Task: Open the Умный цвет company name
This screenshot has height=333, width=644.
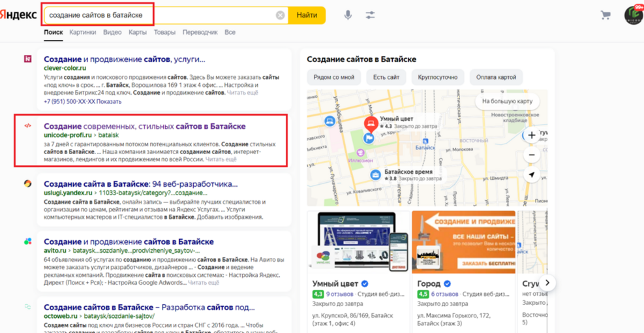Action: tap(335, 283)
